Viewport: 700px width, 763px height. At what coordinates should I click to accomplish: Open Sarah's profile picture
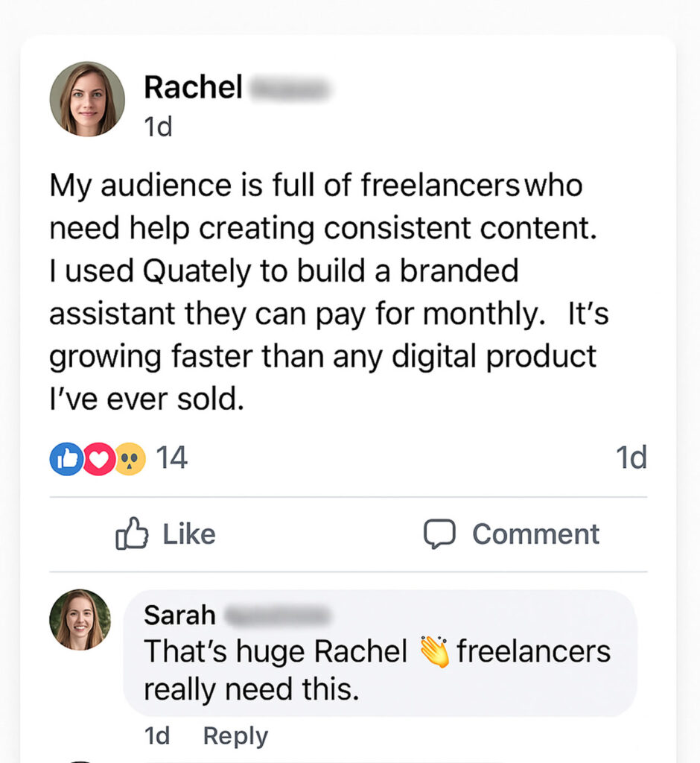coord(80,620)
